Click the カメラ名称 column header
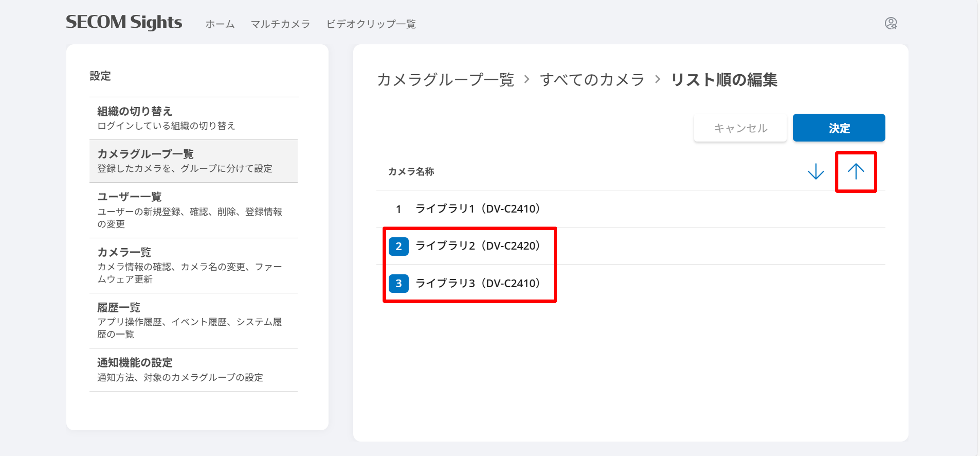980x456 pixels. coord(411,172)
